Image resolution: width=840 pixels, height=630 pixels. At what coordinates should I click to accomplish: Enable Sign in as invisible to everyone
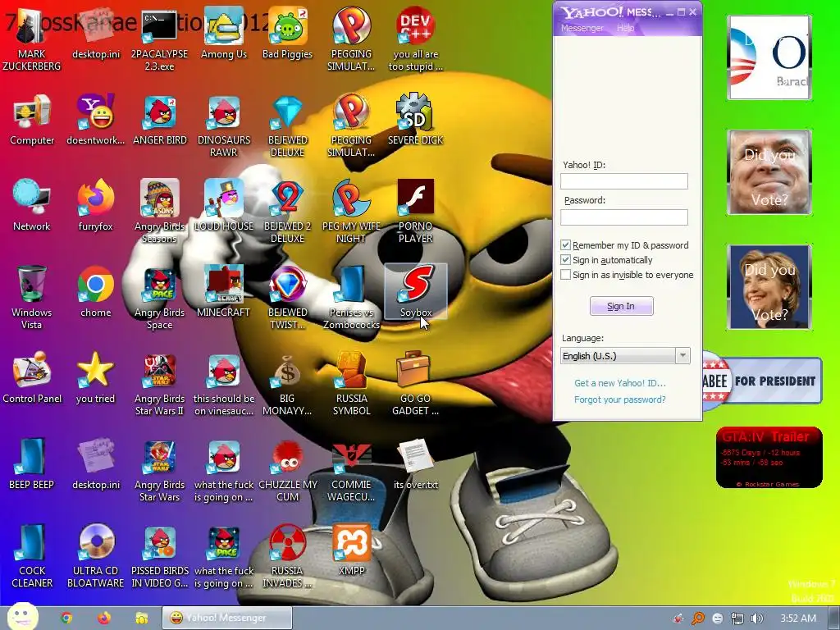(x=565, y=275)
